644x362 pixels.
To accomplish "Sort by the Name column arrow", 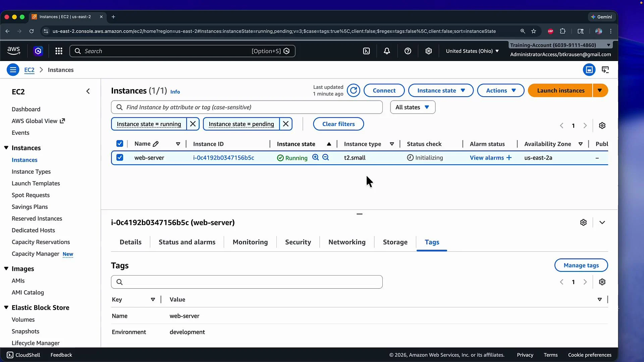I will (178, 144).
